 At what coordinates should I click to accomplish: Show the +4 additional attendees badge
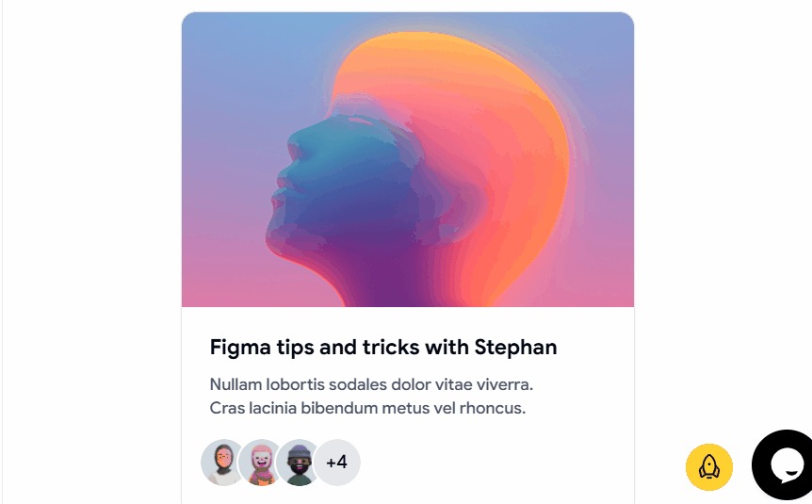337,462
